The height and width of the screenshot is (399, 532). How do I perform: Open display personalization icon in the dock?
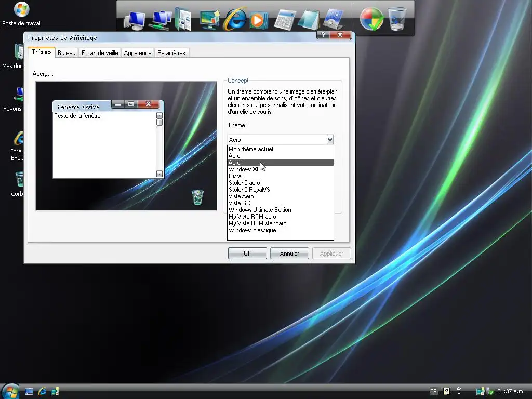pyautogui.click(x=209, y=20)
